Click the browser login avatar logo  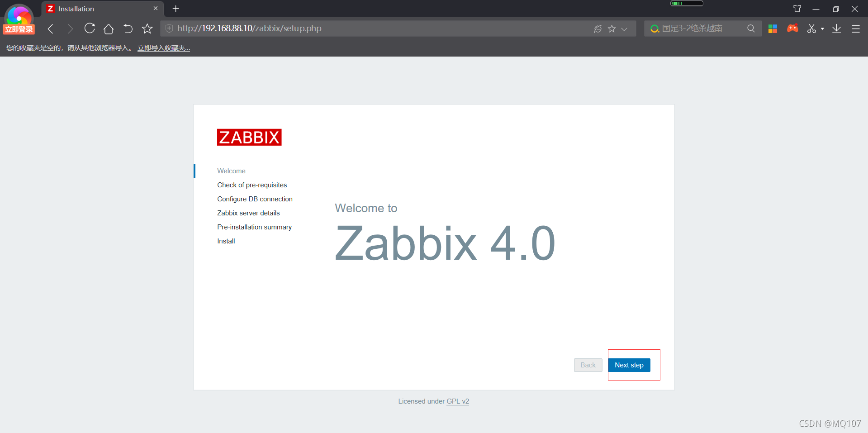[19, 19]
